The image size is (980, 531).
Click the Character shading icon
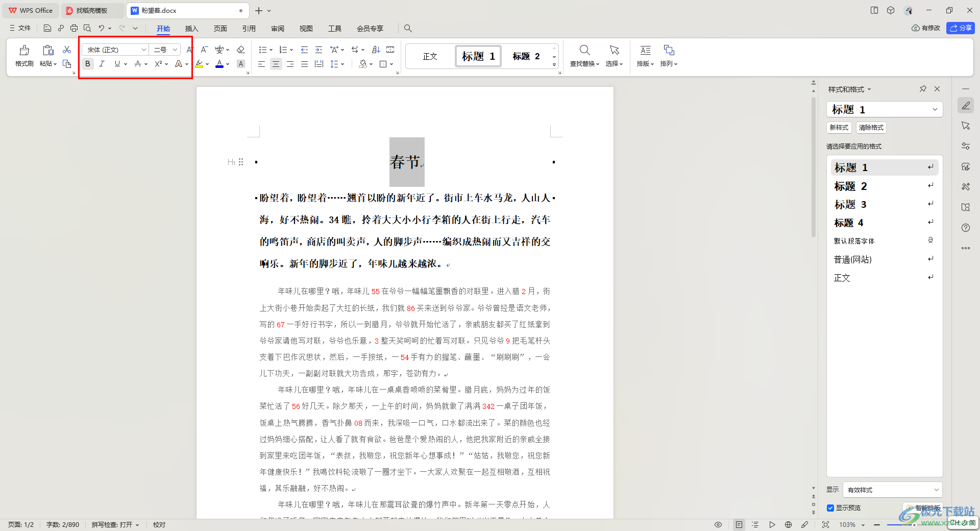click(x=241, y=64)
